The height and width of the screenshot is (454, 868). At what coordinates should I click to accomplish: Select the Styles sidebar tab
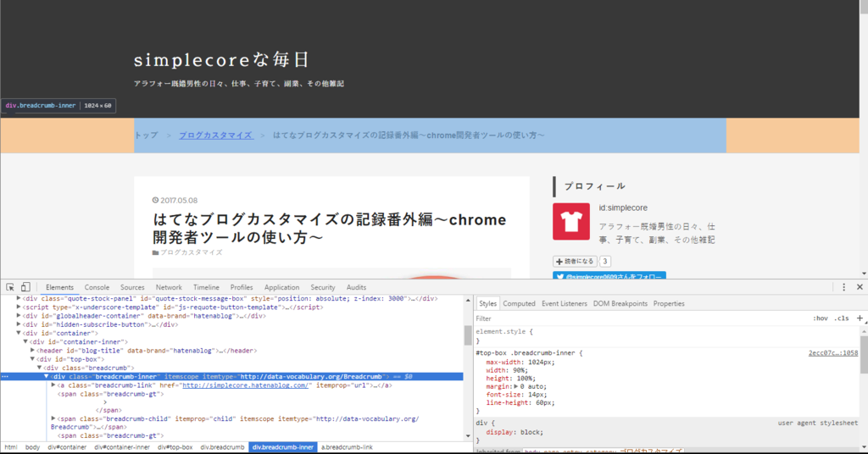[487, 303]
